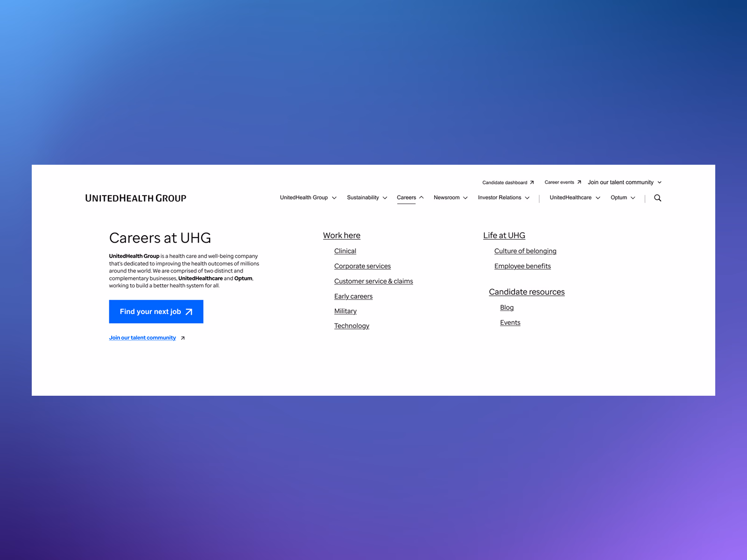Open the top Join our talent community menu

pyautogui.click(x=620, y=182)
